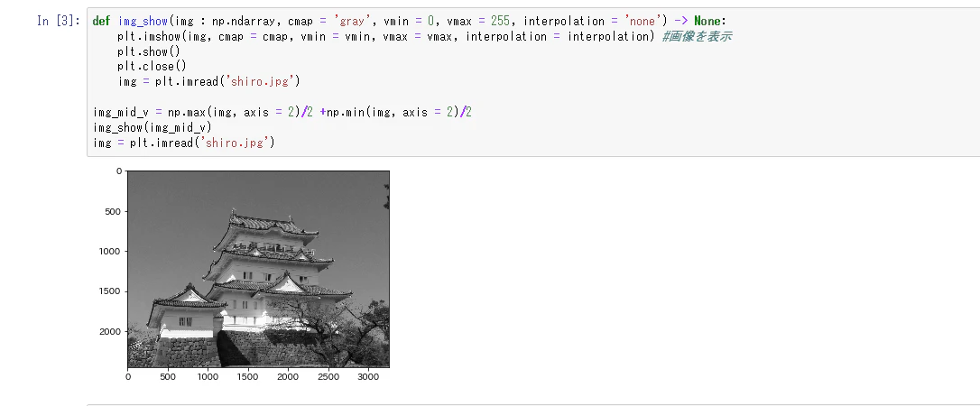Place cursor on def img_show line
Viewport: 980px width, 406px height.
[410, 22]
